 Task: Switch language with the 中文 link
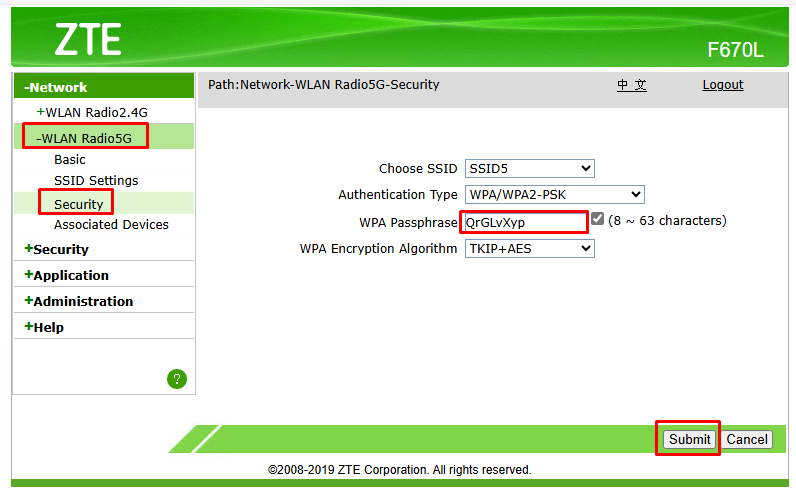[632, 85]
